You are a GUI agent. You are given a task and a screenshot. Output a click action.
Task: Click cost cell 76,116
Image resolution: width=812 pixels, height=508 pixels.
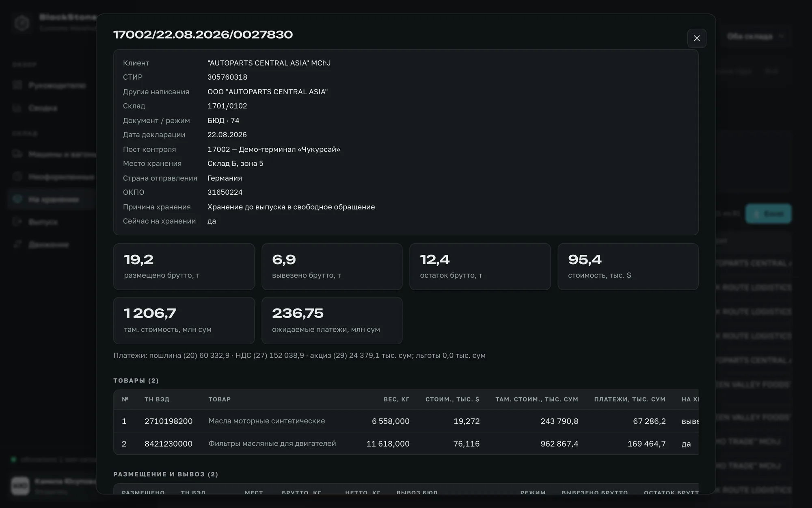[x=466, y=444]
